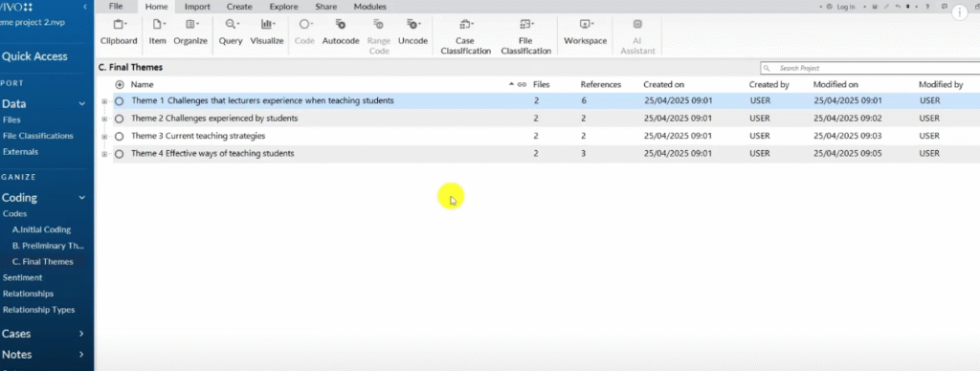Expand the Cases section chevron

[81, 334]
